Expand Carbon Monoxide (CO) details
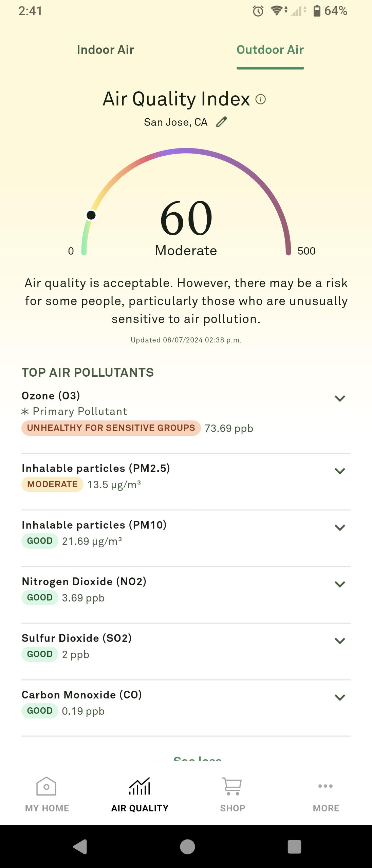The image size is (372, 868). click(x=340, y=697)
